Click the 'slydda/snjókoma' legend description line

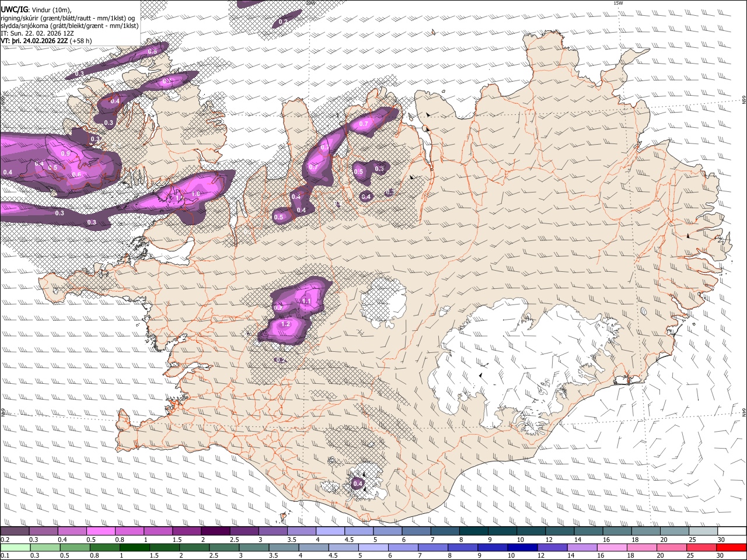pos(69,26)
